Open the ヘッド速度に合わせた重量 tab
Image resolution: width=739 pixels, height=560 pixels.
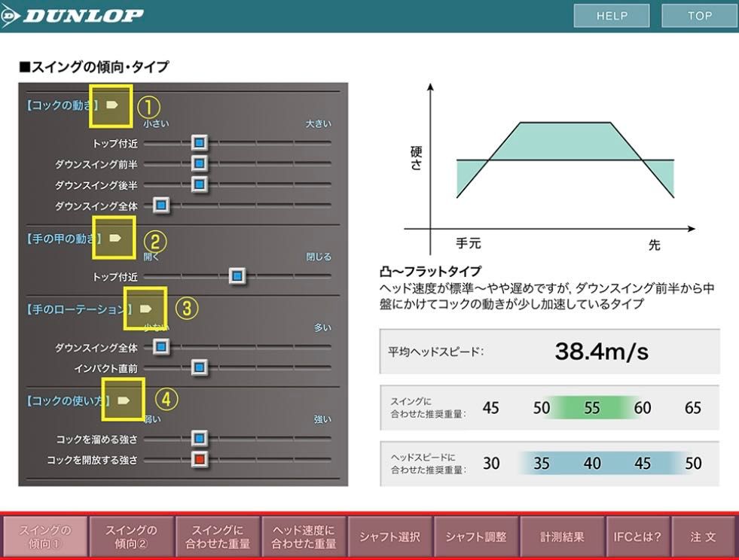[304, 537]
